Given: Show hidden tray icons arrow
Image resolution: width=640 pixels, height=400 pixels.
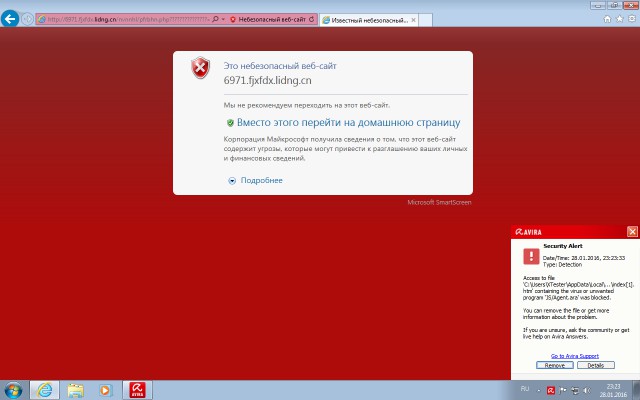Looking at the screenshot, I should tap(538, 391).
